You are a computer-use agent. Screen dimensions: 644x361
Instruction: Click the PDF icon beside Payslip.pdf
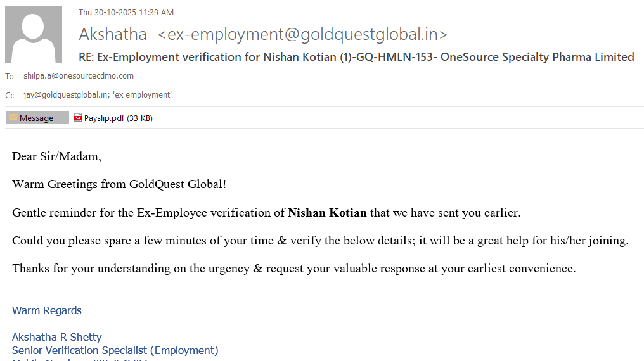point(78,117)
